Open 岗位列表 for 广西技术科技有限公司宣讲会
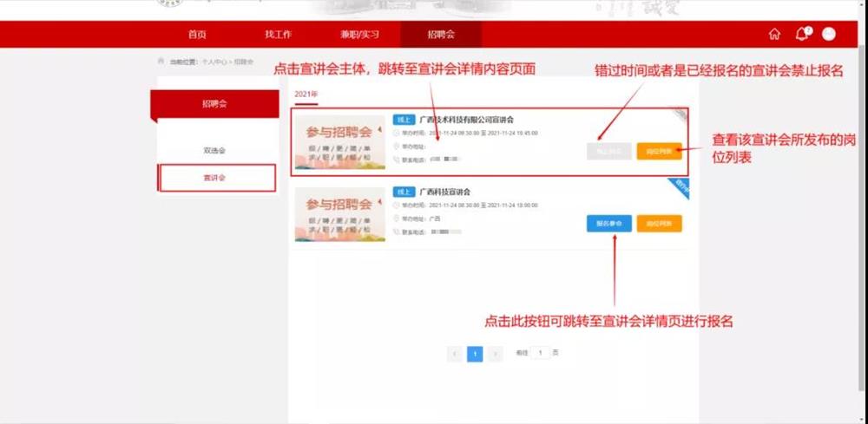The image size is (868, 424). click(x=659, y=151)
